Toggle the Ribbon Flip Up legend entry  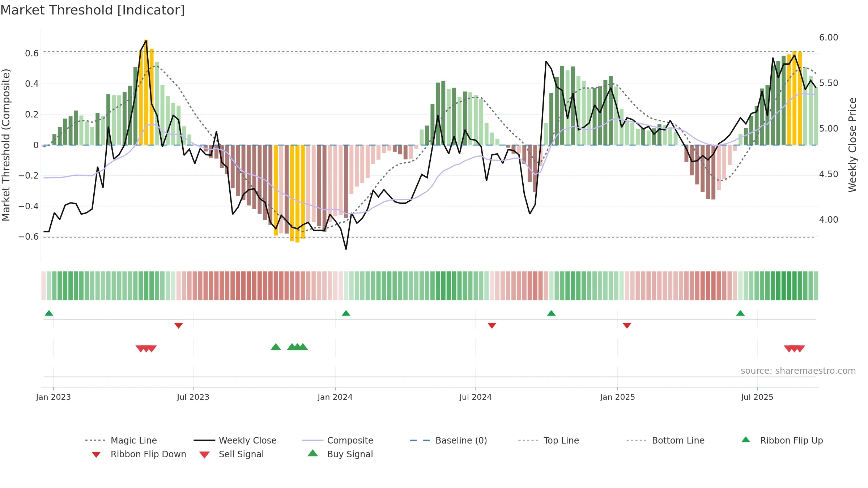[x=782, y=440]
